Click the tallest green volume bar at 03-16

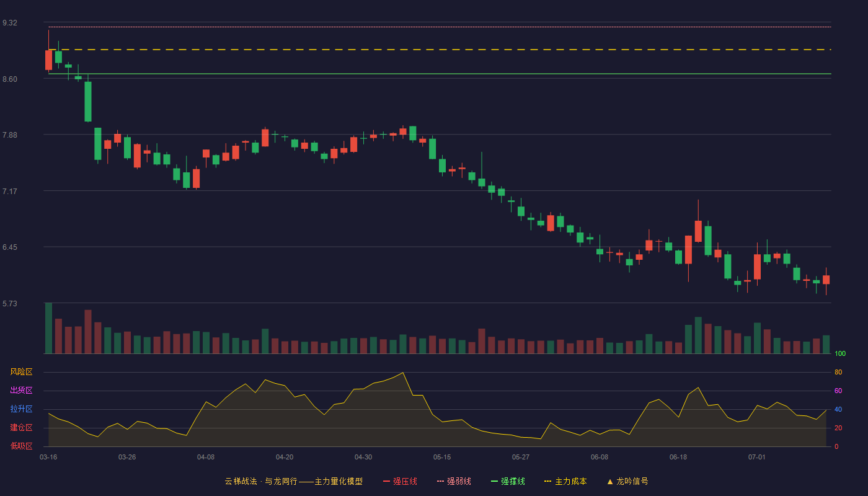(48, 328)
